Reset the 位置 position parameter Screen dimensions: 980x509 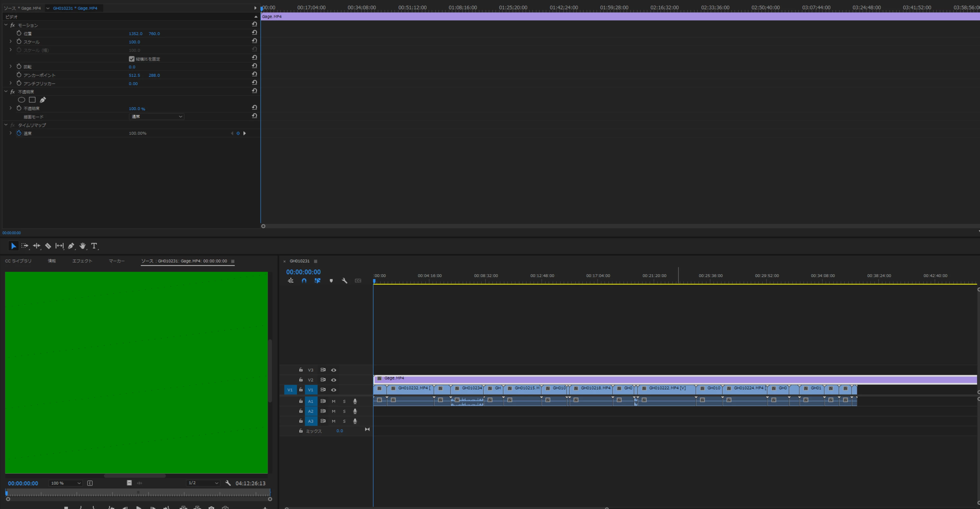point(254,33)
